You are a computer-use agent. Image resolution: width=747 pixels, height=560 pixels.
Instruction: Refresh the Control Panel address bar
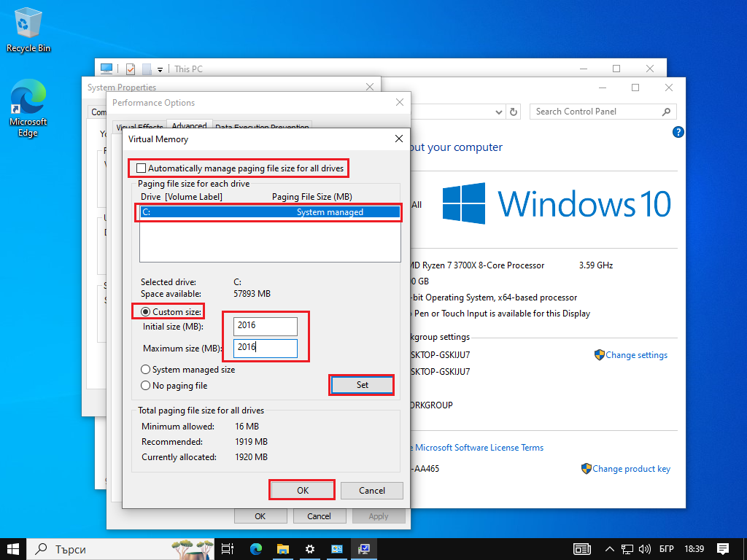click(513, 112)
